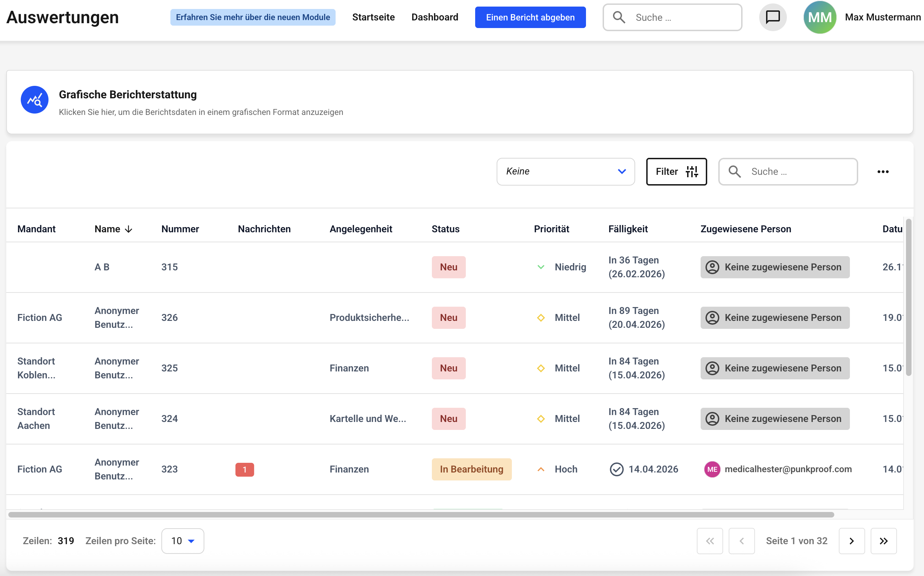This screenshot has width=924, height=576.
Task: Open the Dashboard menu item
Action: click(434, 17)
